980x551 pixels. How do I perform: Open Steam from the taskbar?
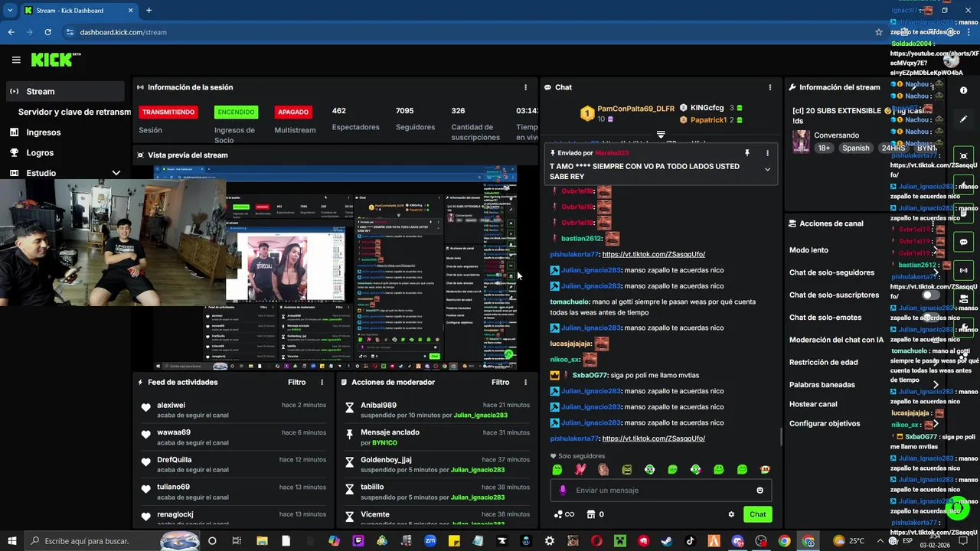pos(667,541)
